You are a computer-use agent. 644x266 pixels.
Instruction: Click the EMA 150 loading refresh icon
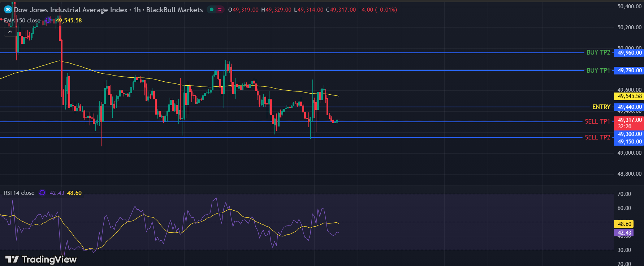(48, 21)
